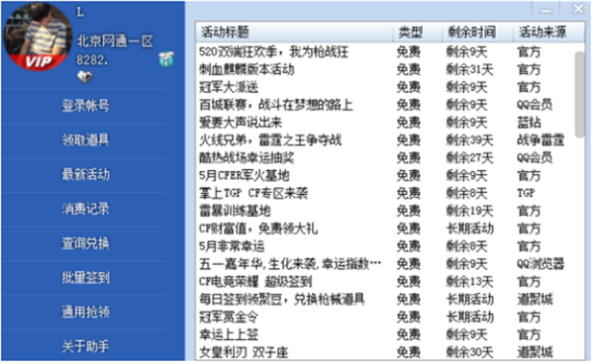The width and height of the screenshot is (594, 364).
Task: Click the VIP profile avatar
Action: (38, 37)
